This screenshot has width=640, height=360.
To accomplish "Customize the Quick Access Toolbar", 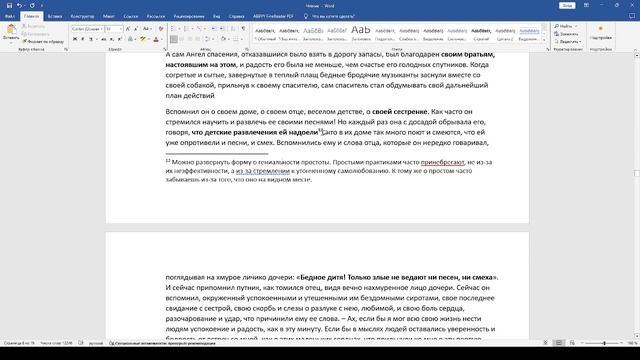I will click(42, 6).
